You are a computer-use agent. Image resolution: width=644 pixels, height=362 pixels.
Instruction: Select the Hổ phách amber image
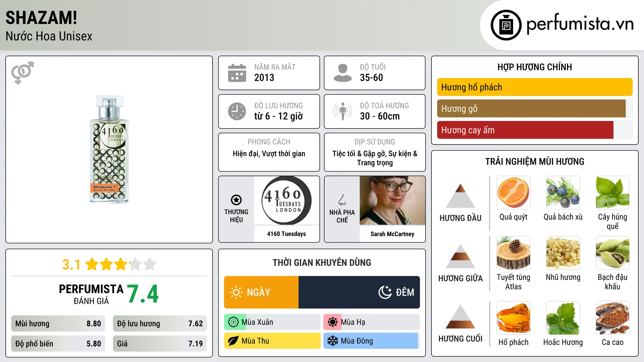(x=514, y=318)
